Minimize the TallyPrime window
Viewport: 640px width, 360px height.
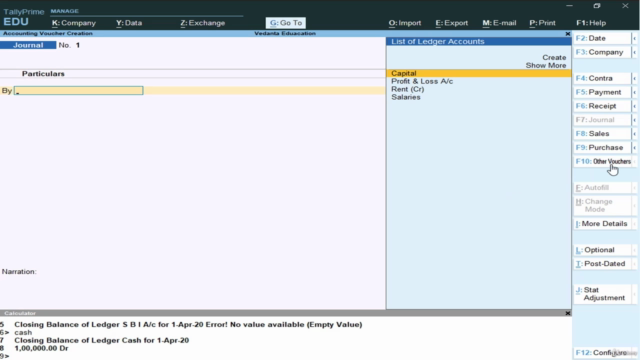pos(569,6)
